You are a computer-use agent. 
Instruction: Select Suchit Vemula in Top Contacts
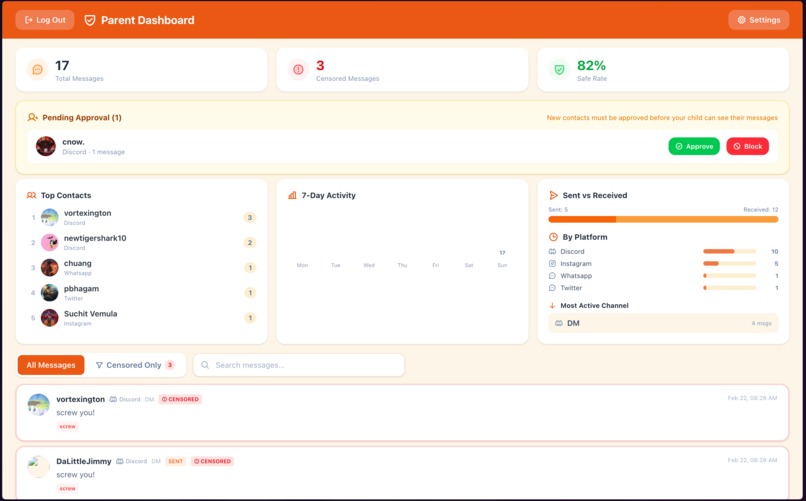[141, 318]
